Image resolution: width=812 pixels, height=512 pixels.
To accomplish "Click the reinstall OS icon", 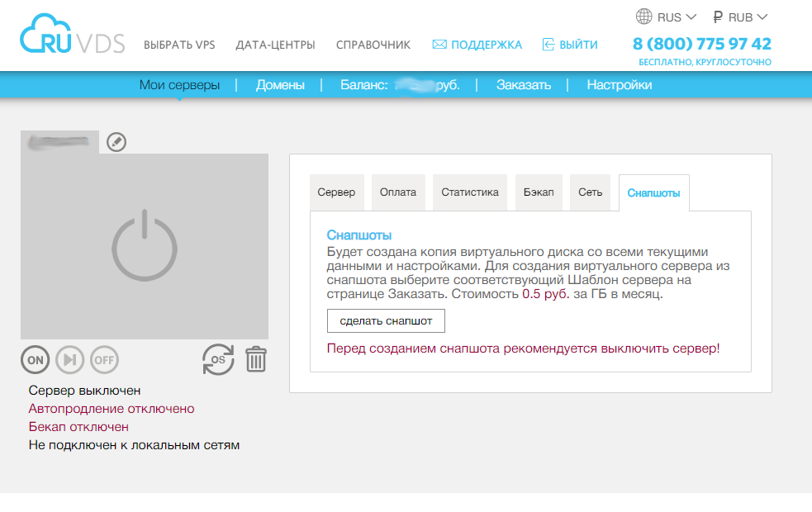I will [x=218, y=359].
